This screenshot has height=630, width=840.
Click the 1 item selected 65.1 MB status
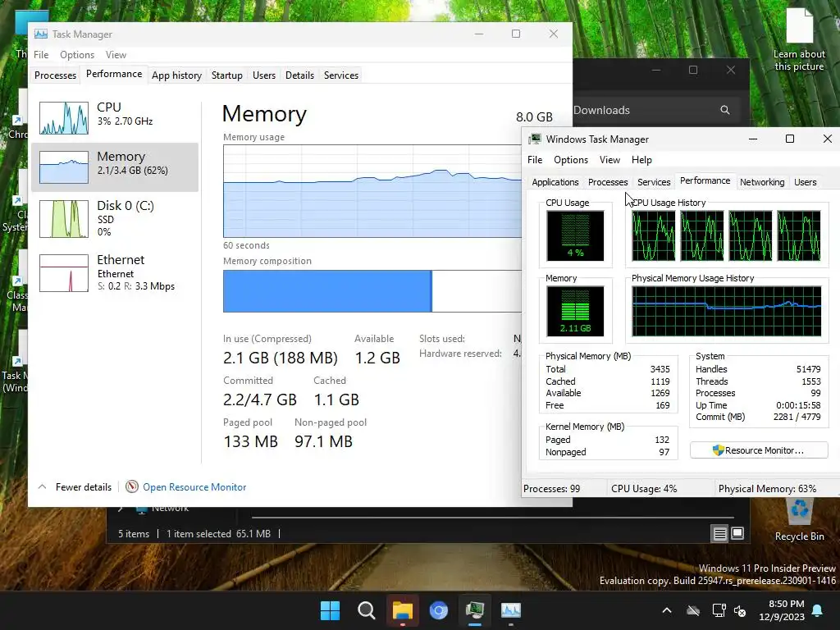click(x=218, y=533)
